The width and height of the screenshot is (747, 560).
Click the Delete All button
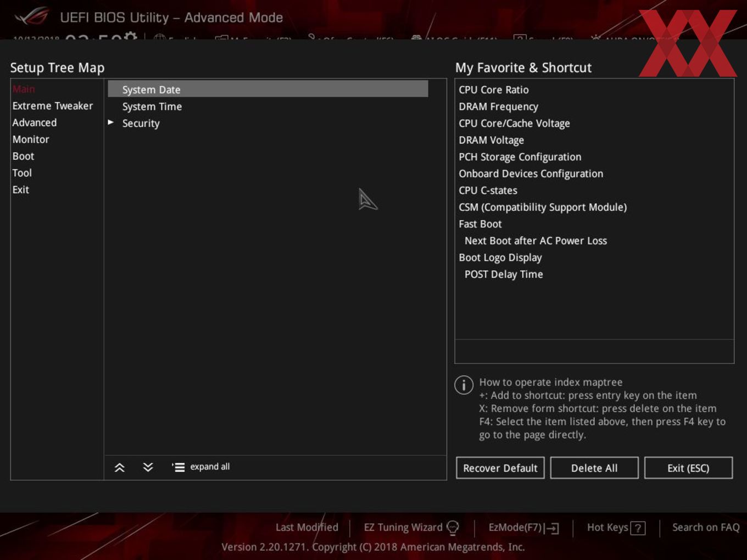click(x=594, y=468)
